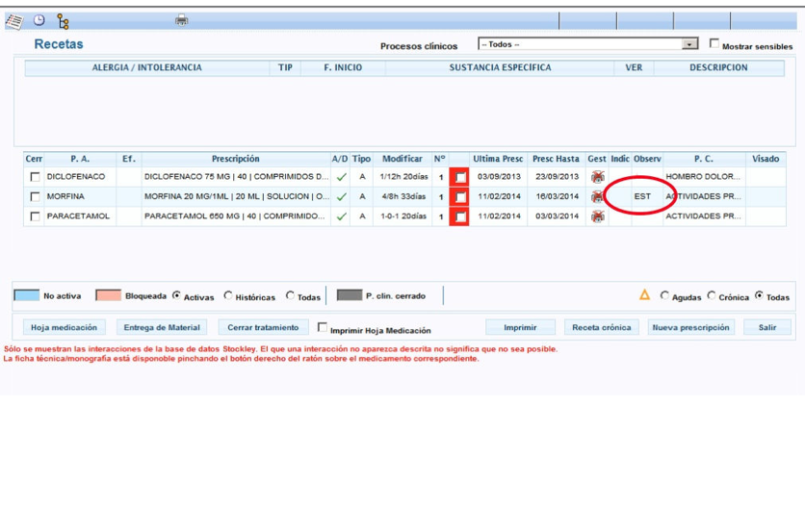This screenshot has height=532, width=805.
Task: Click the notes list icon in top toolbar
Action: point(13,20)
